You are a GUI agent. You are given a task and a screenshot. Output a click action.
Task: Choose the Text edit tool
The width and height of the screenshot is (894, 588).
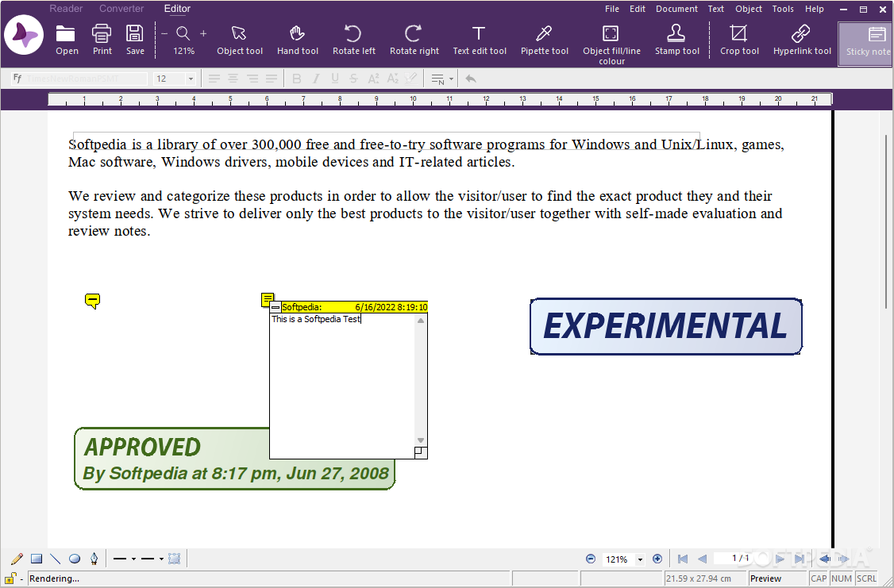(480, 40)
